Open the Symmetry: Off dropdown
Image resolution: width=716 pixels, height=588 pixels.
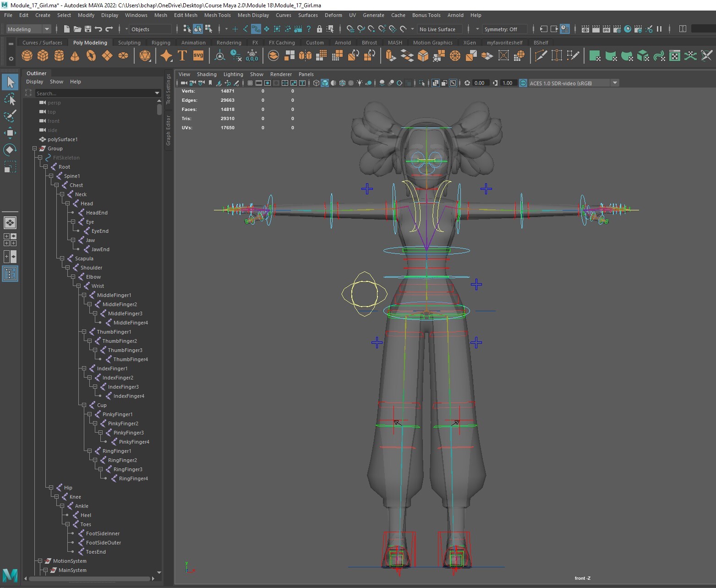tap(504, 29)
